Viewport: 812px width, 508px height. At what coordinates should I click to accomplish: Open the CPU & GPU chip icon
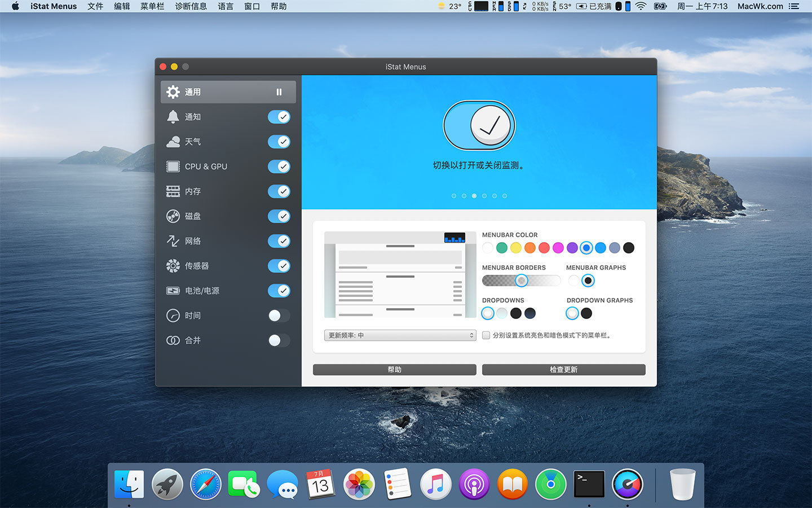coord(173,167)
